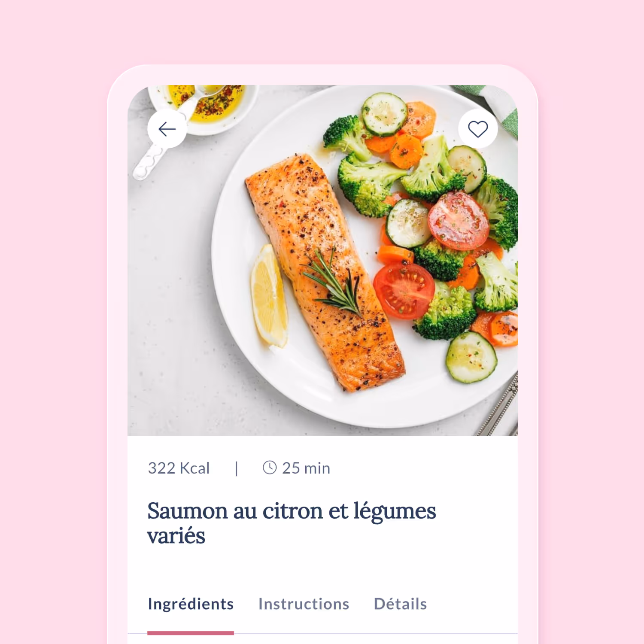Switch to the Instructions tab
The width and height of the screenshot is (644, 644).
point(304,604)
